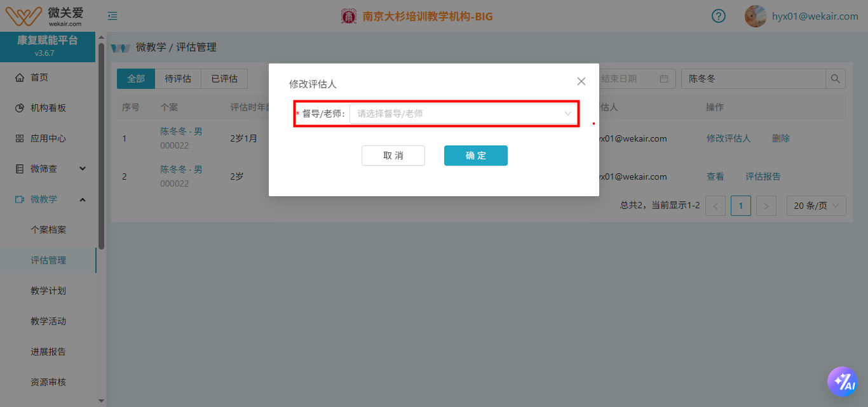
Task: Click the search magnifier icon
Action: [836, 79]
